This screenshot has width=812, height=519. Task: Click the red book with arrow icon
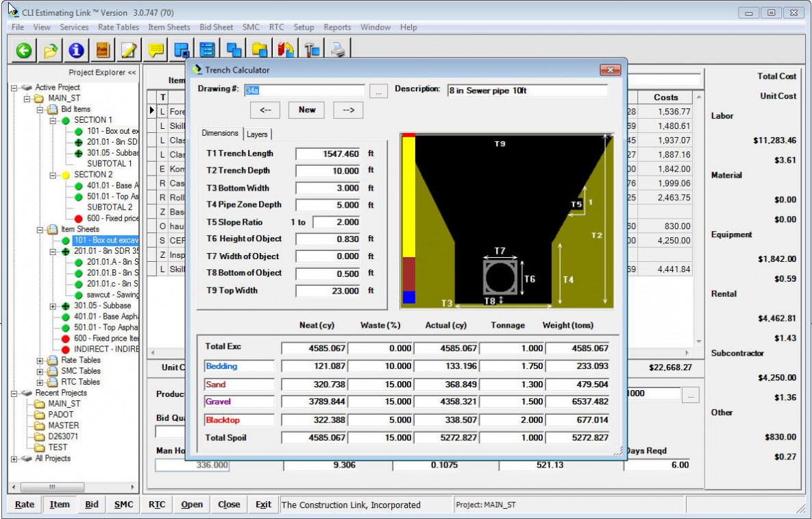pos(286,50)
